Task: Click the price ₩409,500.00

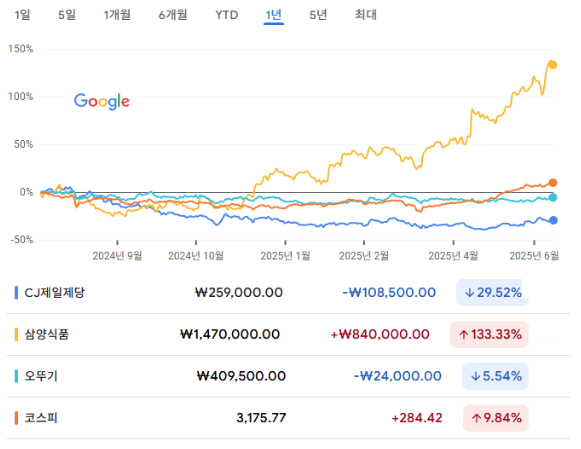Action: [x=241, y=376]
